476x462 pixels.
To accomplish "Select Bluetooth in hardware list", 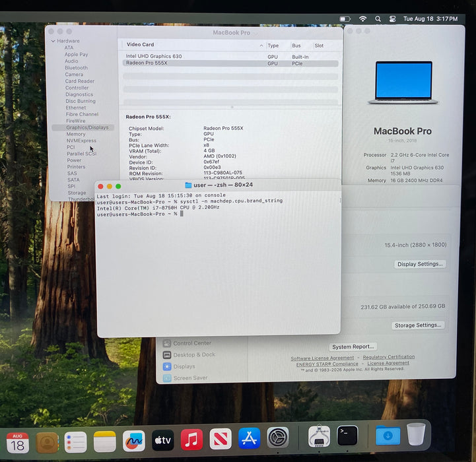I will 76,68.
